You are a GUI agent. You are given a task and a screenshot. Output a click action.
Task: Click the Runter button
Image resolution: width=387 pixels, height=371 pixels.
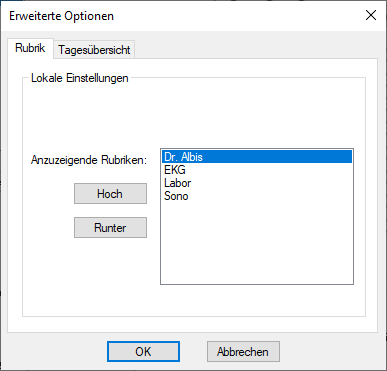(110, 228)
